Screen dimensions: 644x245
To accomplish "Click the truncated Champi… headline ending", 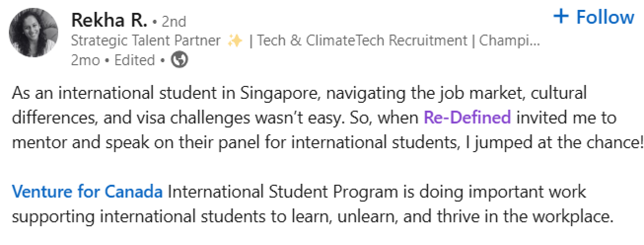I will (x=509, y=41).
